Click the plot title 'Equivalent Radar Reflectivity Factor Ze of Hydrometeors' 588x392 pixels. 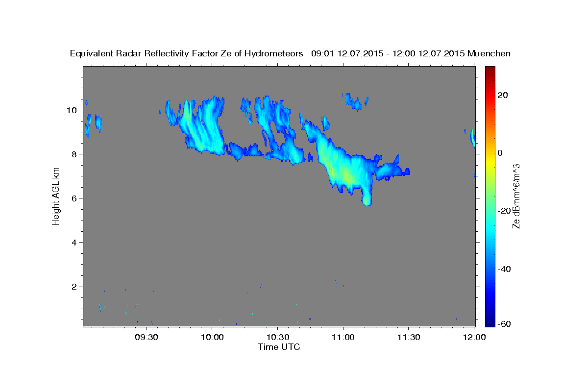[187, 54]
